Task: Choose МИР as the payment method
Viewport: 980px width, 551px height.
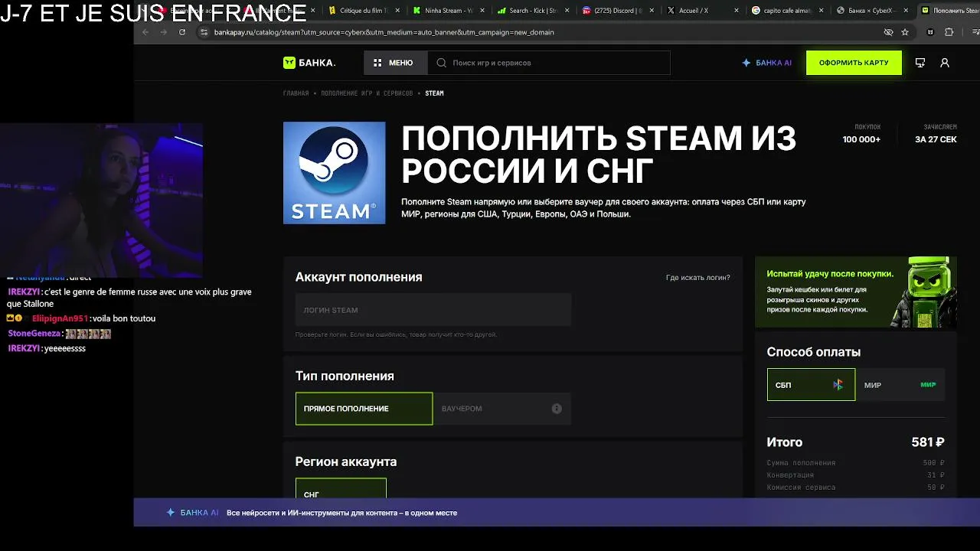Action: [900, 385]
